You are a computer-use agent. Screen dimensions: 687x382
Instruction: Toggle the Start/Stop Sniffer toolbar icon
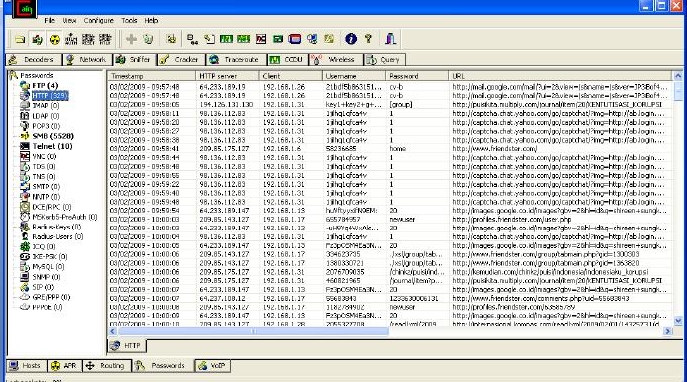click(x=37, y=39)
